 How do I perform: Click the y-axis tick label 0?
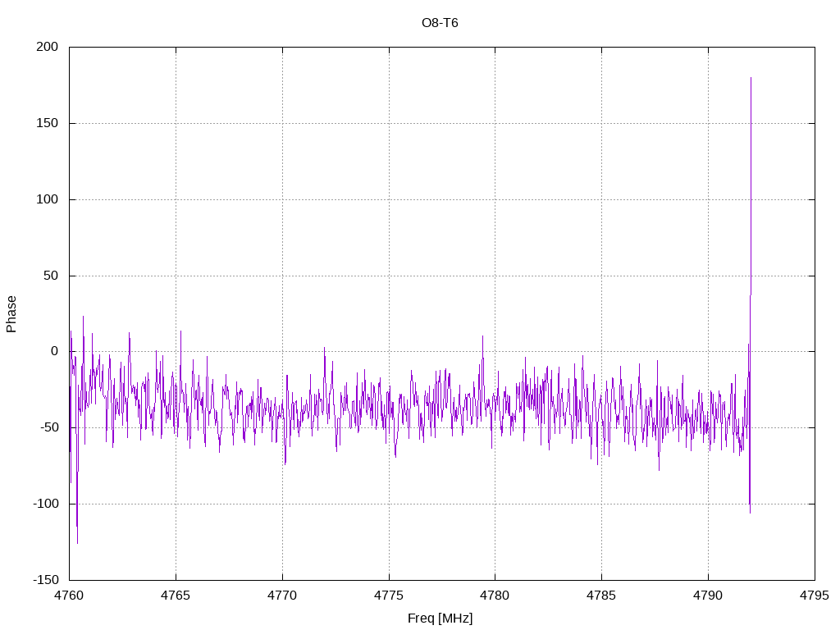pyautogui.click(x=55, y=351)
